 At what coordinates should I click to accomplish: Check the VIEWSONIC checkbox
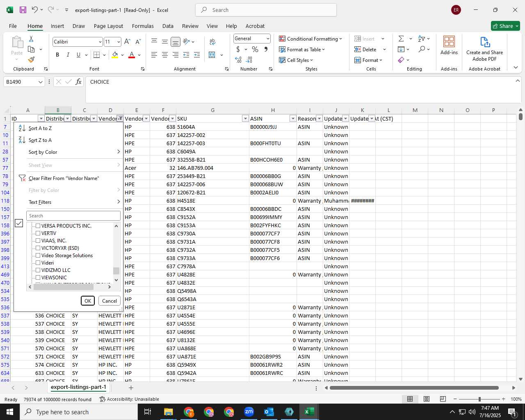point(38,278)
